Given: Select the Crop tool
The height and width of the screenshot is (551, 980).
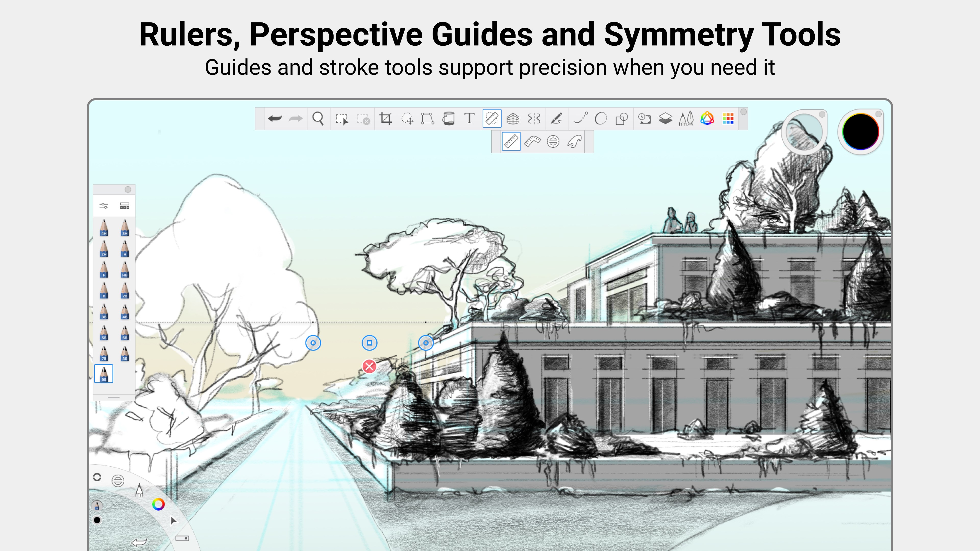Looking at the screenshot, I should coord(385,119).
